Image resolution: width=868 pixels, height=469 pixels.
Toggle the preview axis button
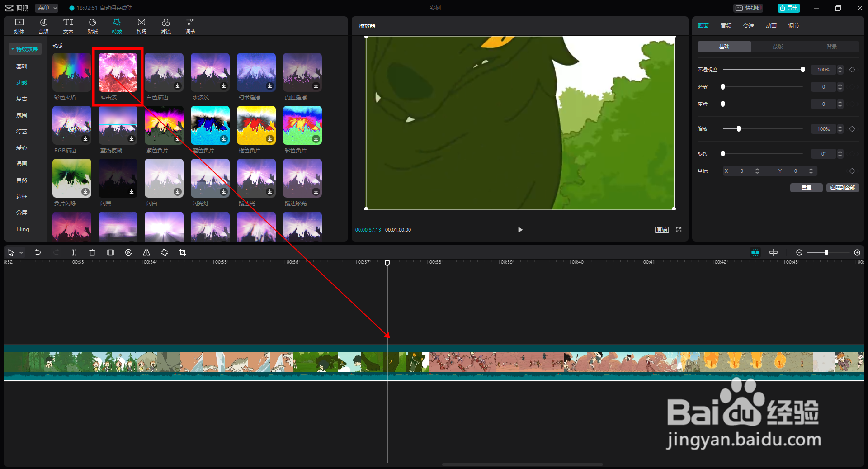tap(774, 252)
